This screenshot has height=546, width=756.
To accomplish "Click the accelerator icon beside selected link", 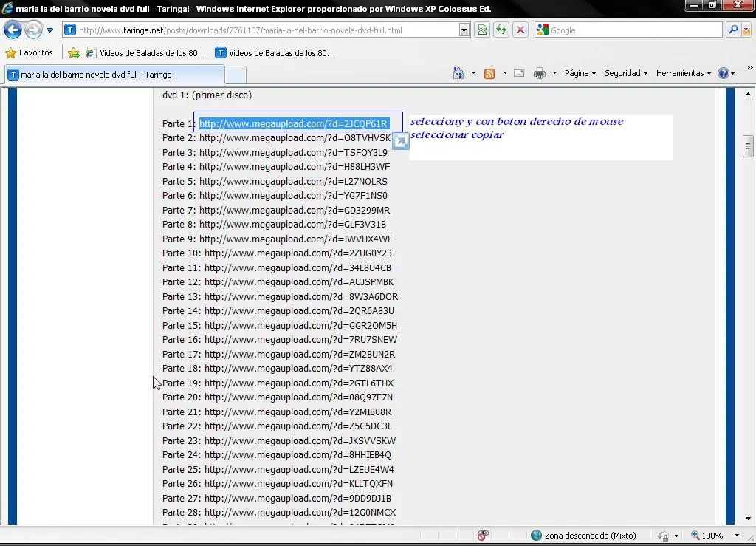I will pyautogui.click(x=400, y=141).
